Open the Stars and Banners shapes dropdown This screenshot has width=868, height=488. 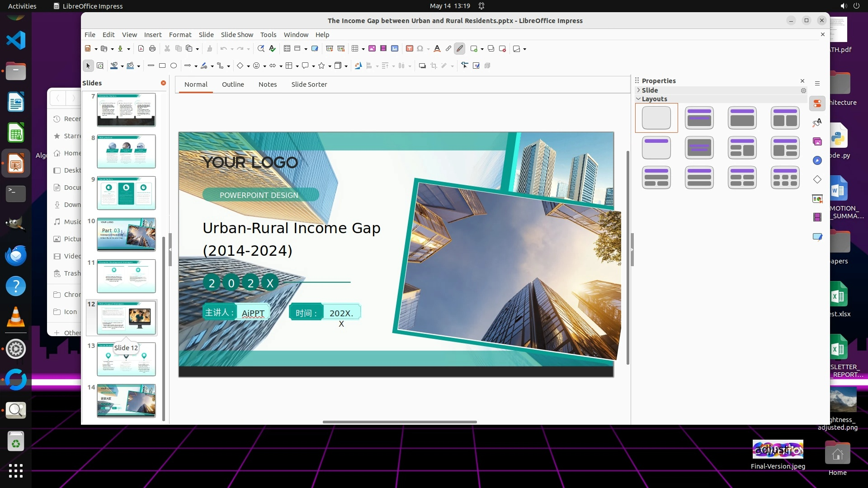click(x=330, y=66)
